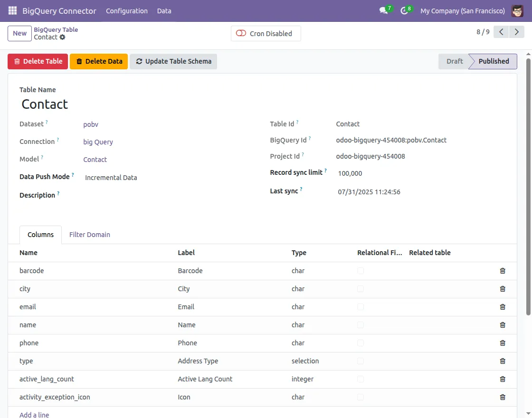
Task: Click Add a line link
Action: point(34,415)
